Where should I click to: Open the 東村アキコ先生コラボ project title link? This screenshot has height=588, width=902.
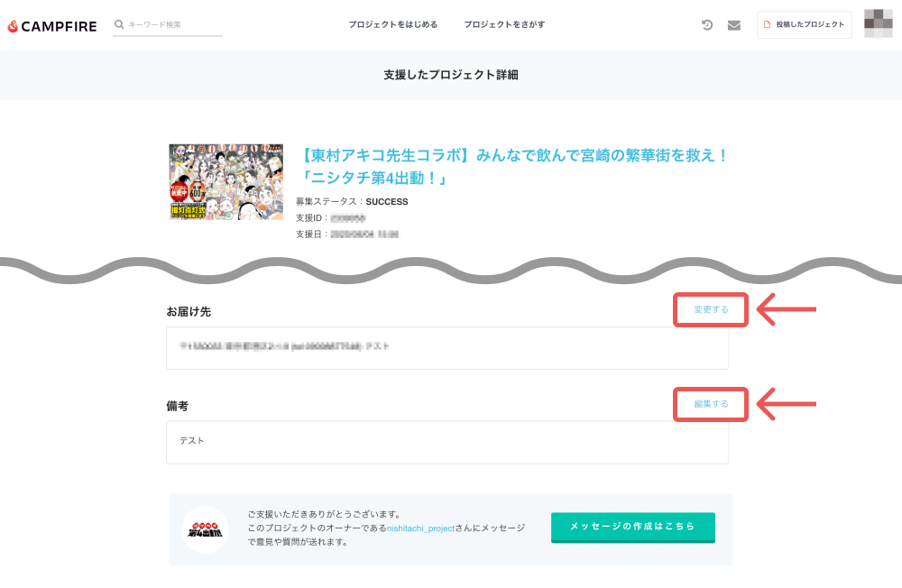pos(512,166)
